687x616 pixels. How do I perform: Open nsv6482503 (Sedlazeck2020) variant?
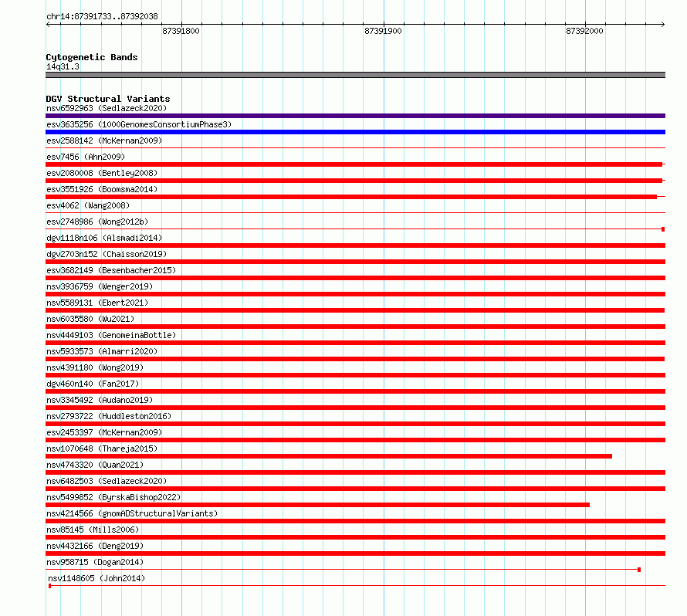(x=107, y=481)
